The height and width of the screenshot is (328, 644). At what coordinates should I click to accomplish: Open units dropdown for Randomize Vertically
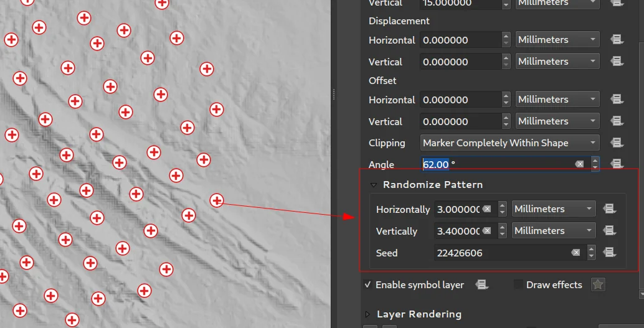pos(553,231)
